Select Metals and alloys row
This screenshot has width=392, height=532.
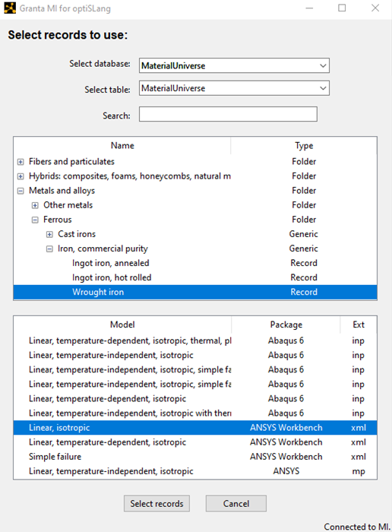coord(195,191)
